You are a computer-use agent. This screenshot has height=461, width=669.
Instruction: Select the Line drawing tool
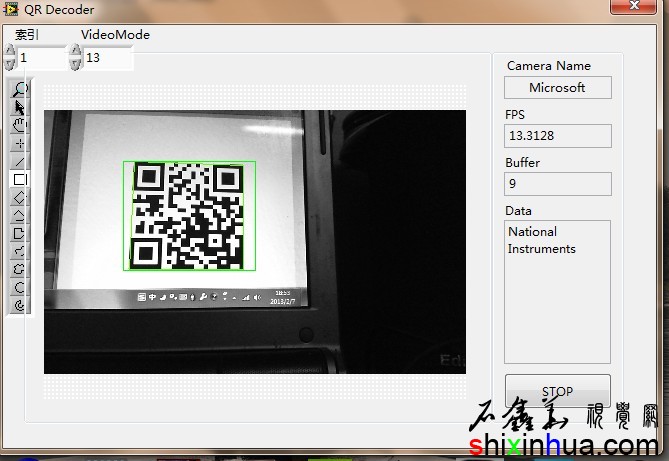tap(19, 161)
